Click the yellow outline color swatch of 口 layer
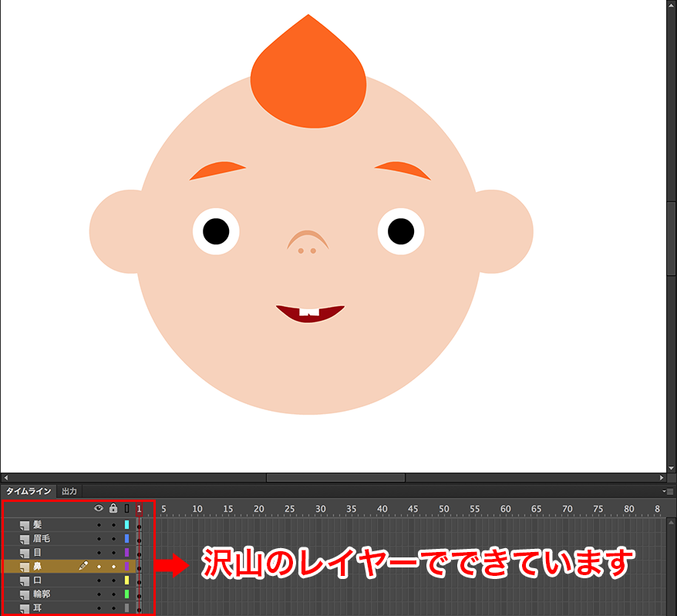677x616 pixels. tap(126, 581)
